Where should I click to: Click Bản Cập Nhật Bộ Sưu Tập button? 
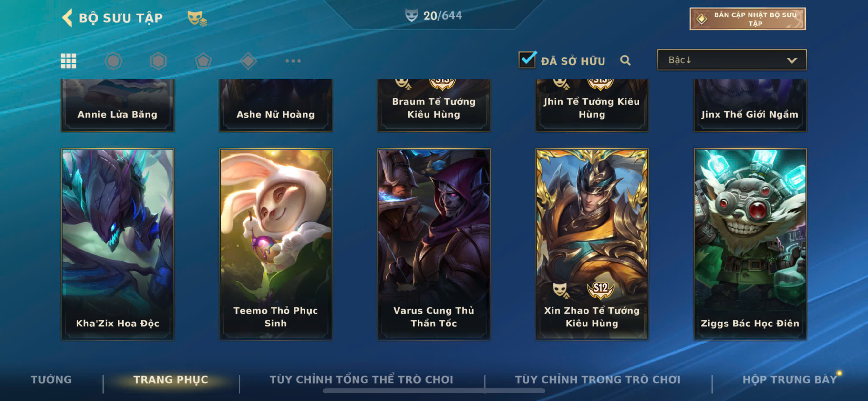(x=748, y=19)
